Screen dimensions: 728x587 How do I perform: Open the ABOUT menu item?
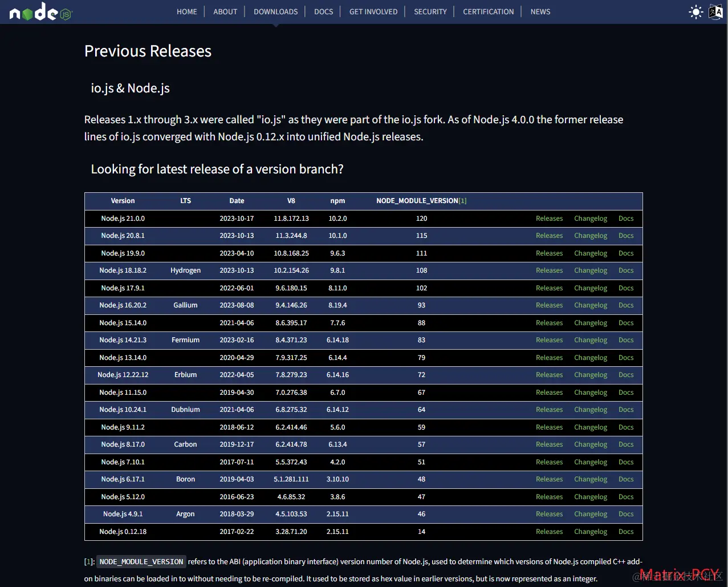click(x=225, y=11)
